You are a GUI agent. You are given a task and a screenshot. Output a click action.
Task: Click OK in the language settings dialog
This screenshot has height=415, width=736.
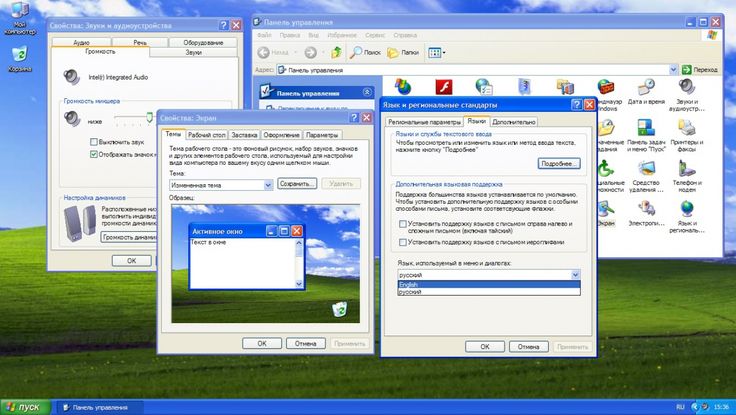485,346
